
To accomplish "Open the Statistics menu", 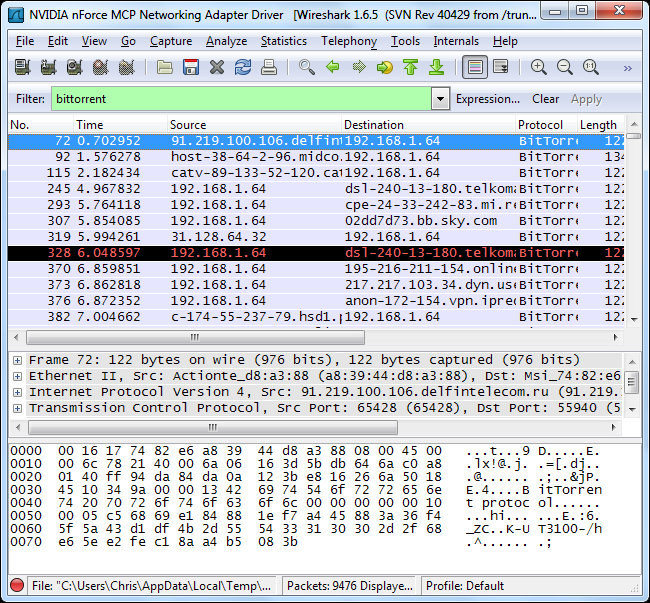I will 284,41.
